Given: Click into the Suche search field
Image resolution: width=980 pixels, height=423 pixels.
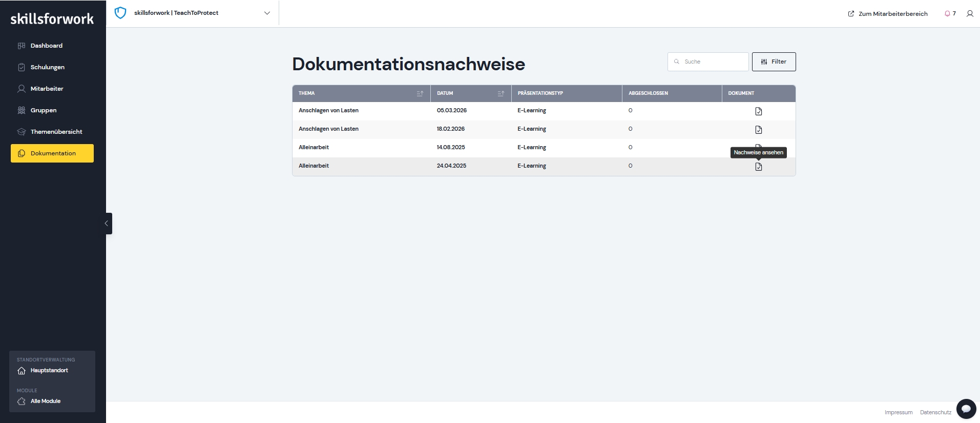Looking at the screenshot, I should (708, 62).
